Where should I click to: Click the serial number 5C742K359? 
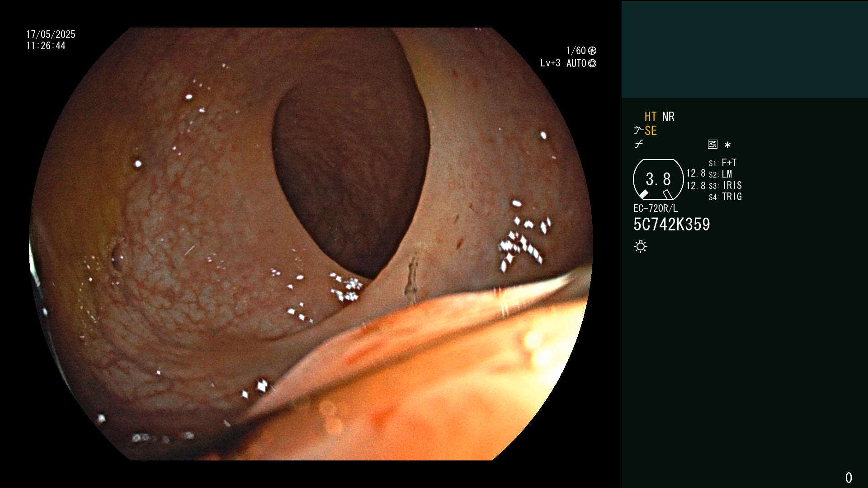[x=672, y=225]
